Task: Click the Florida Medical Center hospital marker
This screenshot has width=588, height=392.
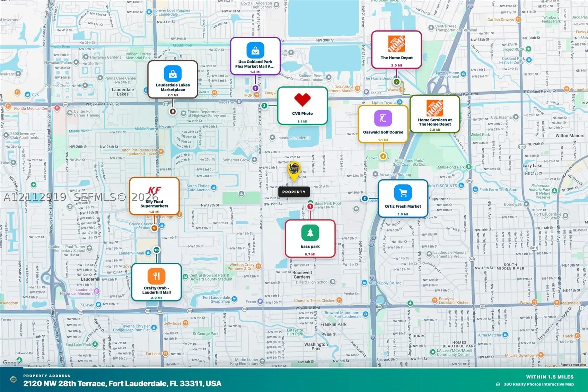Action: pos(57,108)
